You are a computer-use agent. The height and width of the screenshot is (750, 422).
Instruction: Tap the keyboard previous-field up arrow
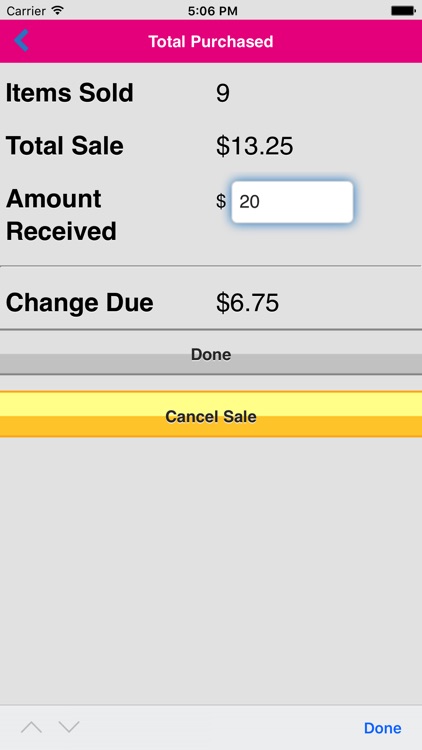tap(32, 728)
